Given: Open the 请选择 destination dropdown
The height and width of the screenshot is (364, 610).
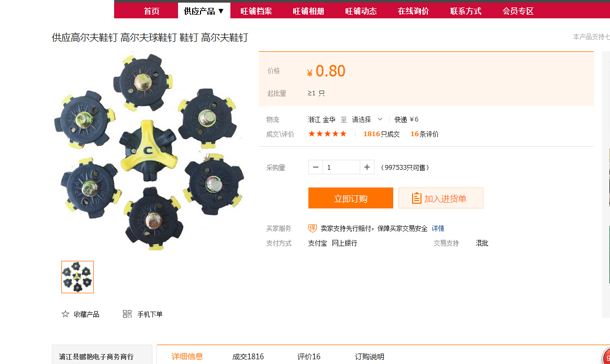Looking at the screenshot, I should coord(367,119).
